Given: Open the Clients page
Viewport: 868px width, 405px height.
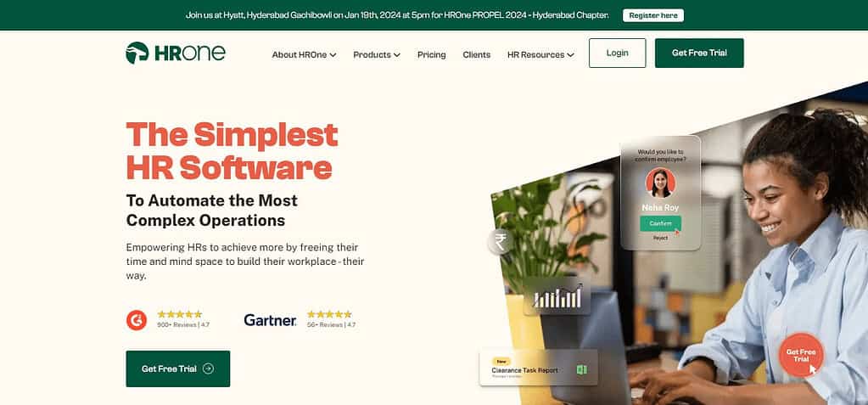Looking at the screenshot, I should click(x=477, y=54).
